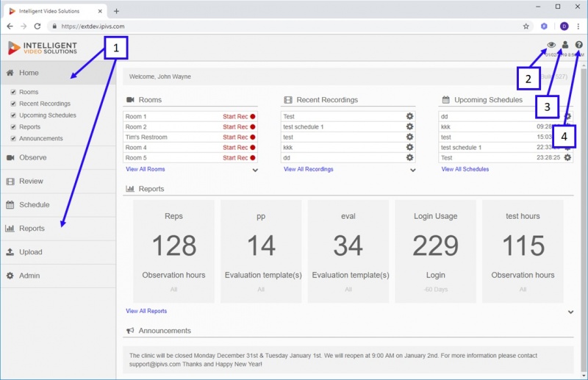Open Home in the sidebar

(x=58, y=73)
